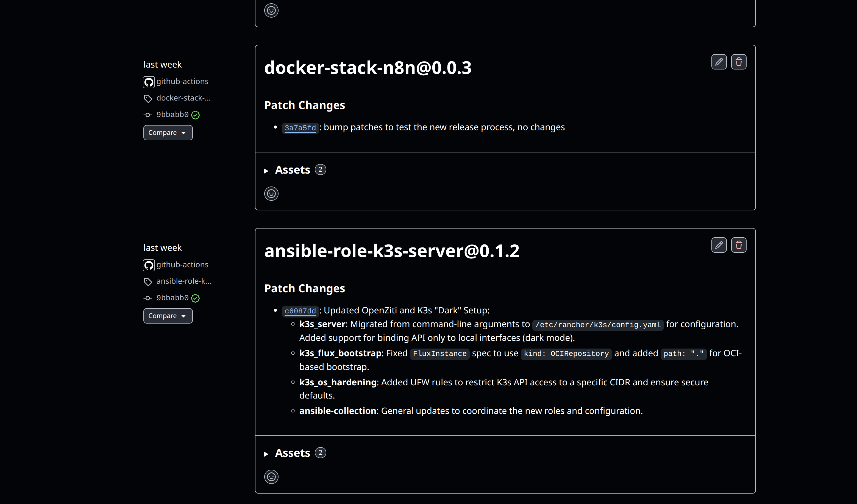Click commit icon beside docker-stack release's 9bbabb0
The image size is (857, 504).
148,115
